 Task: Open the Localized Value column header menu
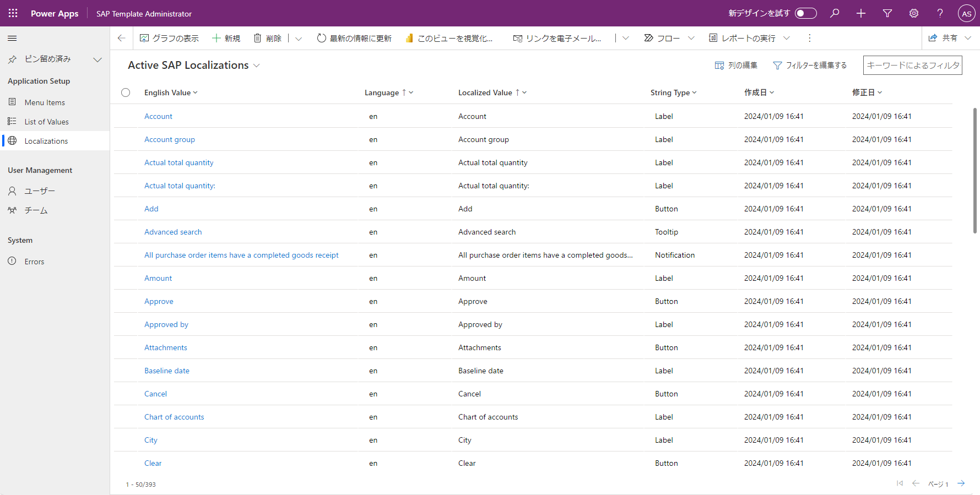492,93
